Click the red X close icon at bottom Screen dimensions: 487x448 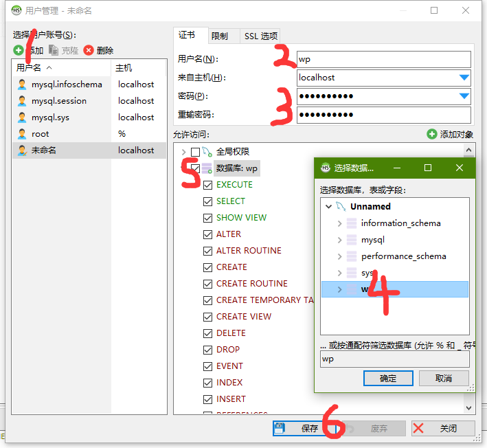pos(418,429)
